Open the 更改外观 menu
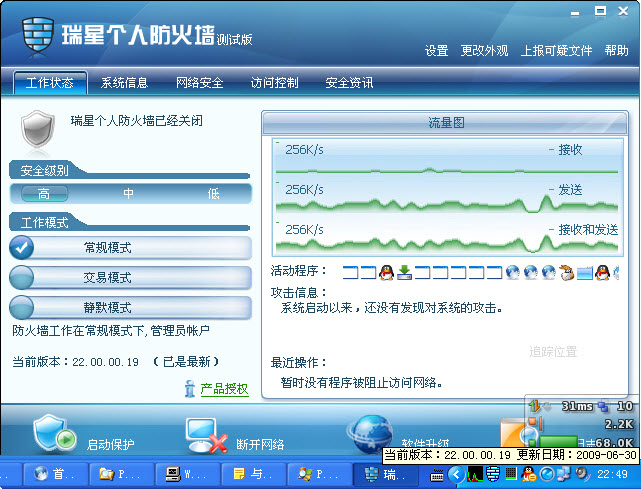Image resolution: width=641 pixels, height=489 pixels. pos(484,51)
